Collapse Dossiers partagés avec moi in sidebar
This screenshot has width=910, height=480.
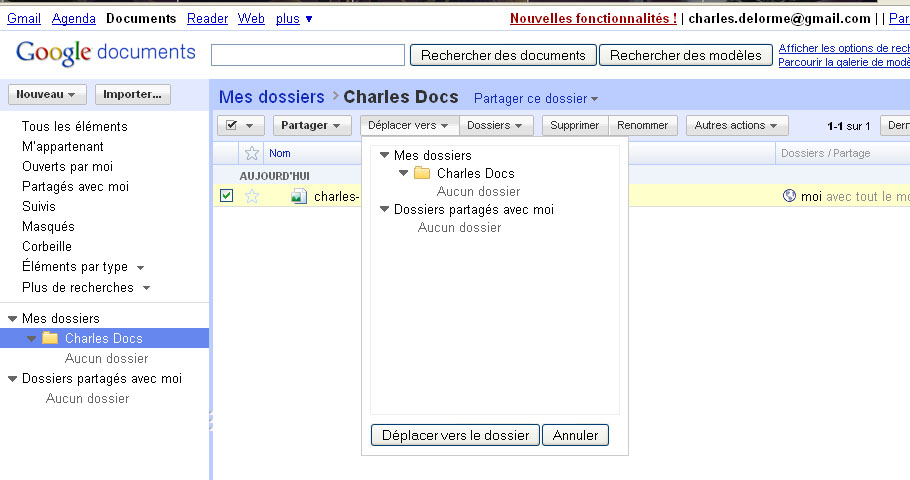pyautogui.click(x=12, y=379)
